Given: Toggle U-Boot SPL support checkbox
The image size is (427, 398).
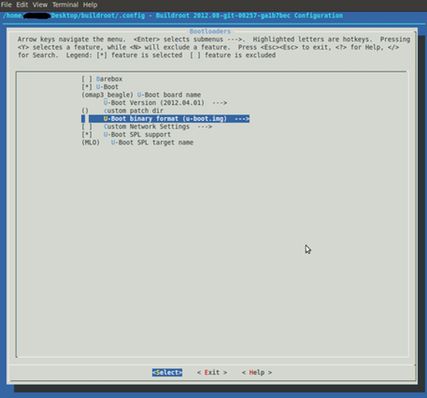Looking at the screenshot, I should [87, 135].
